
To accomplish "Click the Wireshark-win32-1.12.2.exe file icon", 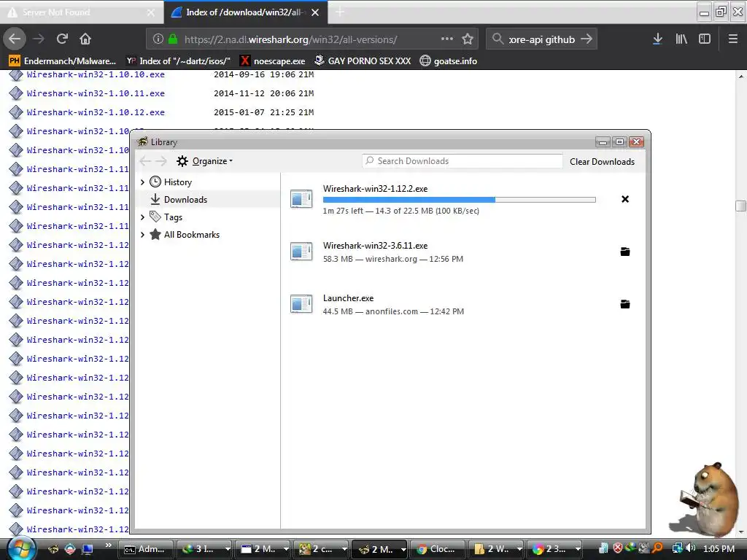I will pyautogui.click(x=301, y=199).
